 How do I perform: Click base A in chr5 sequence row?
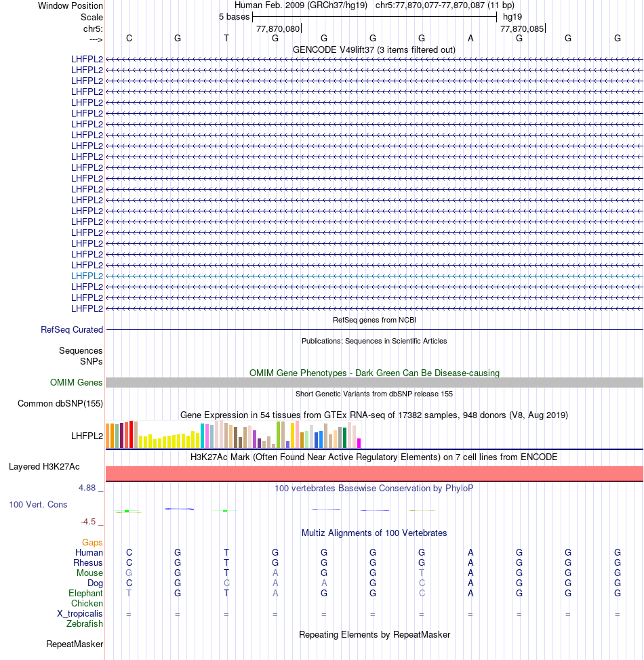tap(470, 39)
